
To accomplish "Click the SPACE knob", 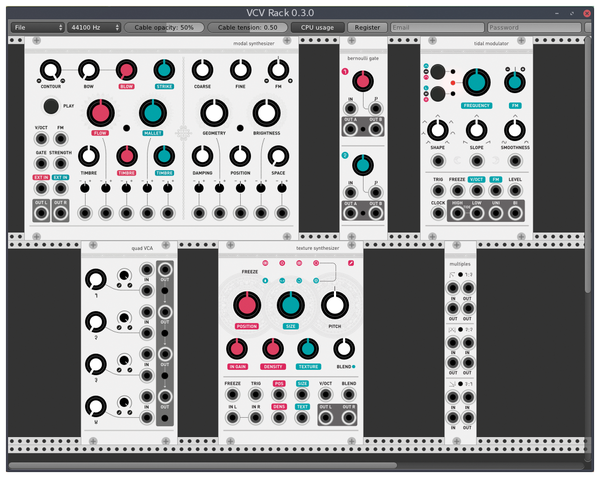I will tap(278, 156).
